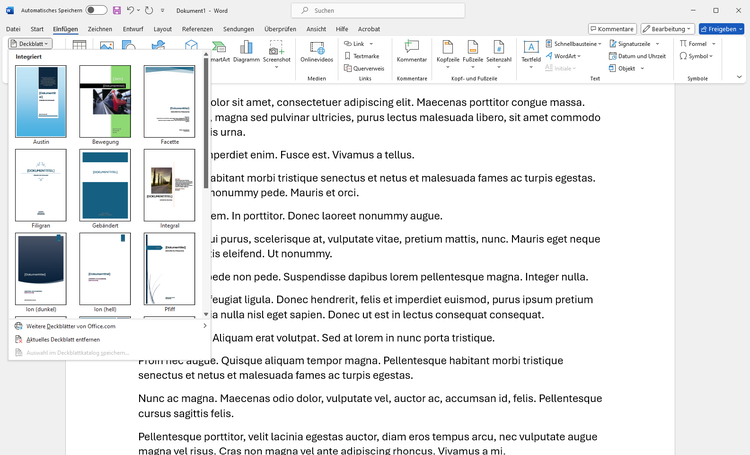
Task: Open the Screenshot dropdown arrow
Action: 276,67
